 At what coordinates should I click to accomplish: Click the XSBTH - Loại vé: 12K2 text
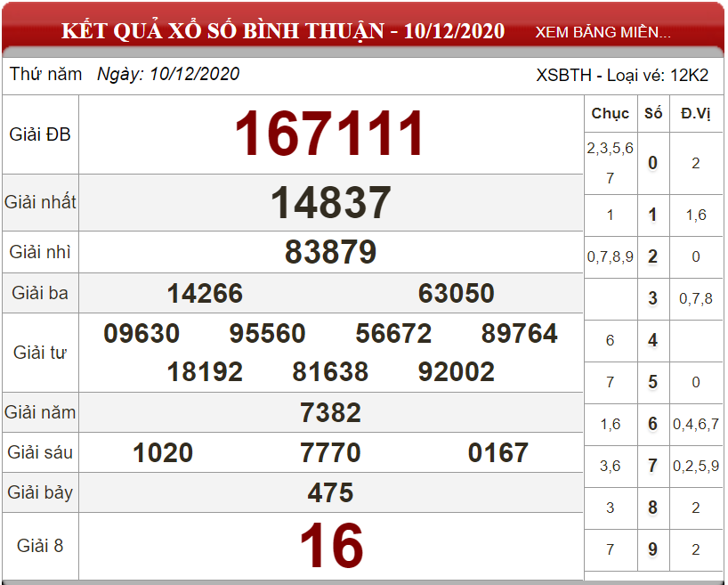622,76
